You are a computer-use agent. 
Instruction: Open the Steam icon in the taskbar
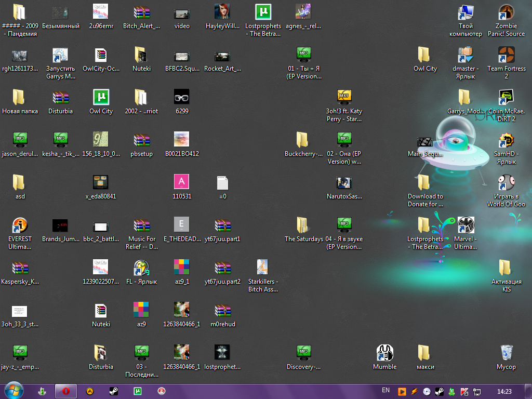pyautogui.click(x=113, y=391)
